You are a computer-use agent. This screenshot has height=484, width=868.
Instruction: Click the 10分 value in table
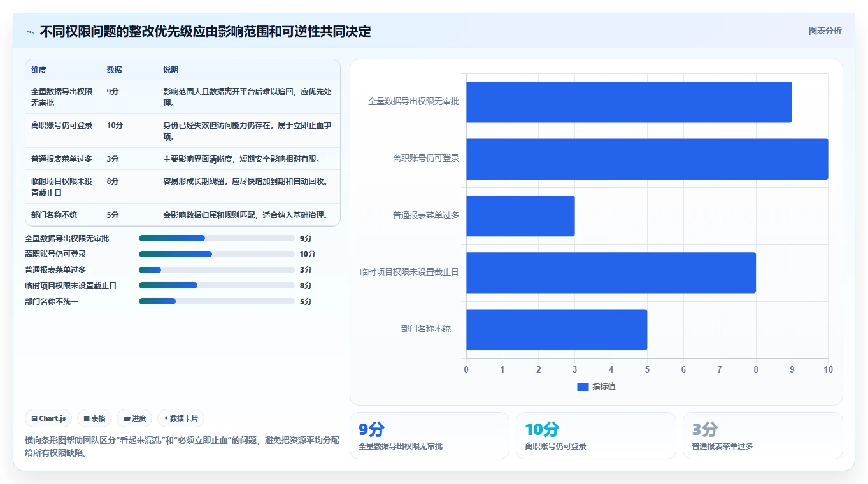click(115, 125)
